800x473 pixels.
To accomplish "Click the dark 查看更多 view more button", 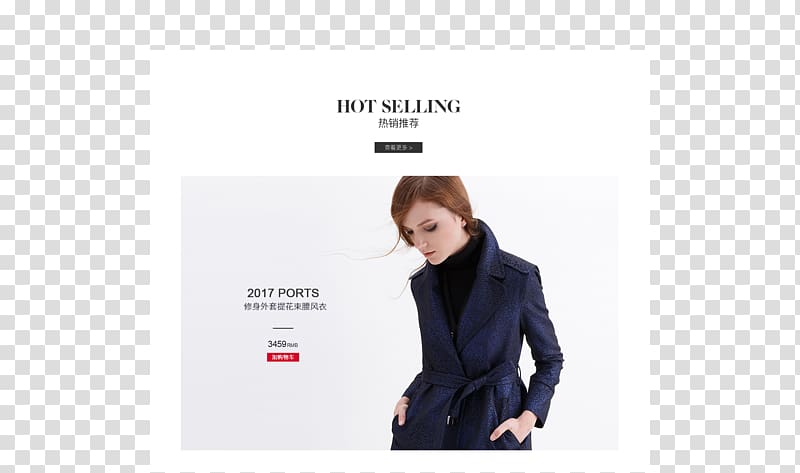I will coord(398,147).
